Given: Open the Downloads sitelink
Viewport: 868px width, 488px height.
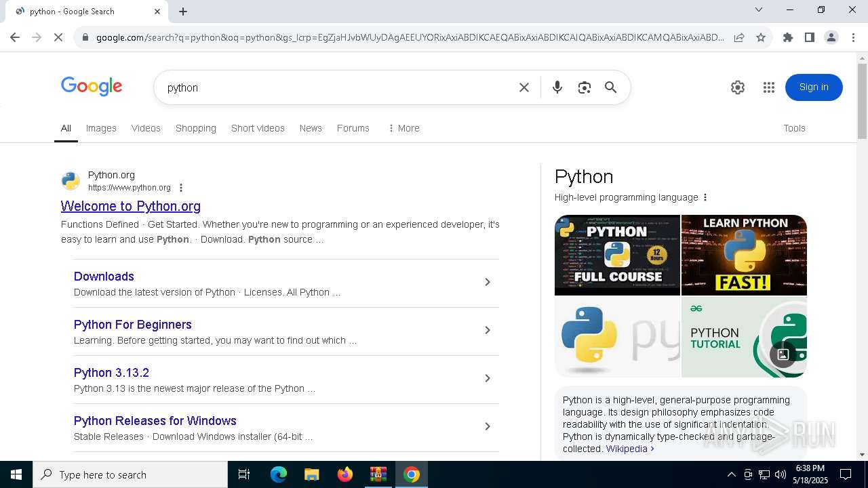Looking at the screenshot, I should (x=104, y=277).
